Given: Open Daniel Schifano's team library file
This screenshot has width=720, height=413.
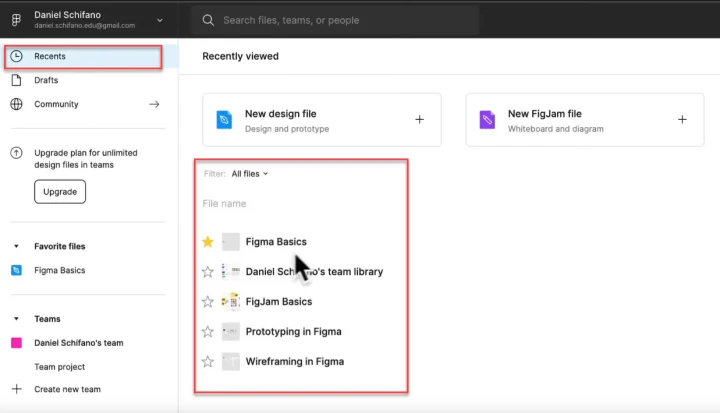Looking at the screenshot, I should (314, 272).
